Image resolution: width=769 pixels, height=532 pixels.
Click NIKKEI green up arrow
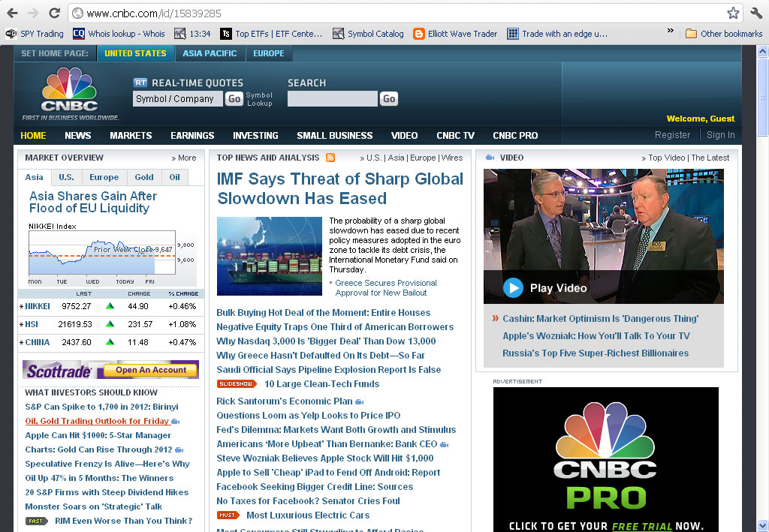pos(110,306)
